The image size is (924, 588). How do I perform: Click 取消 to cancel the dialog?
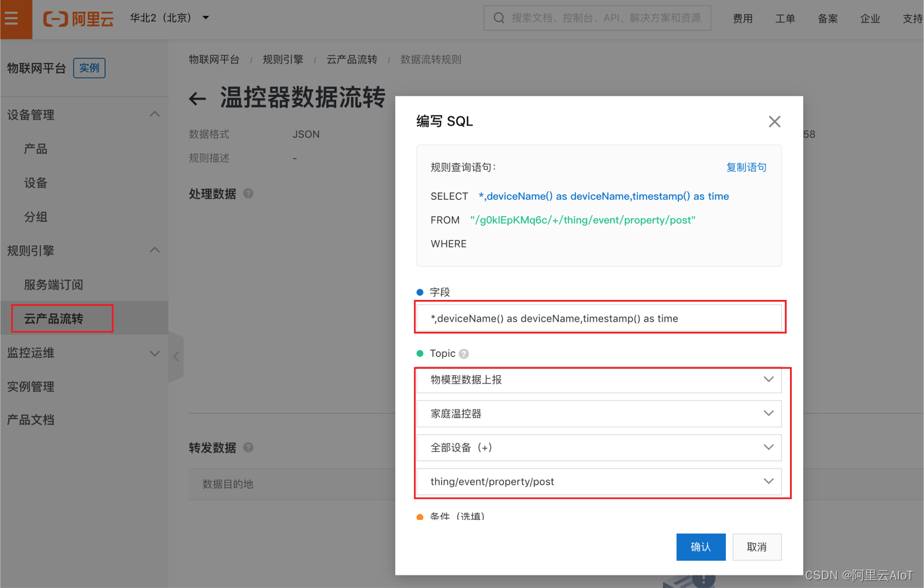(x=757, y=547)
